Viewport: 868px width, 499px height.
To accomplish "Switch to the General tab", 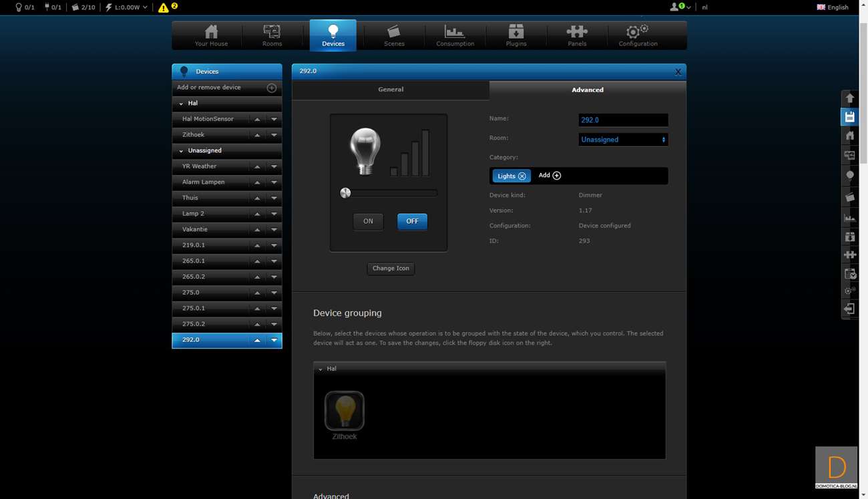I will tap(391, 90).
